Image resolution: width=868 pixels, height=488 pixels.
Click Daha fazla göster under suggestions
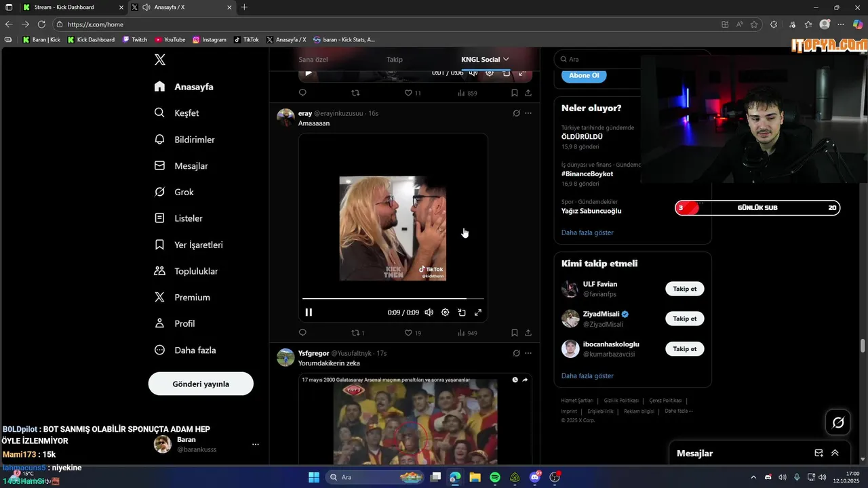pyautogui.click(x=587, y=376)
